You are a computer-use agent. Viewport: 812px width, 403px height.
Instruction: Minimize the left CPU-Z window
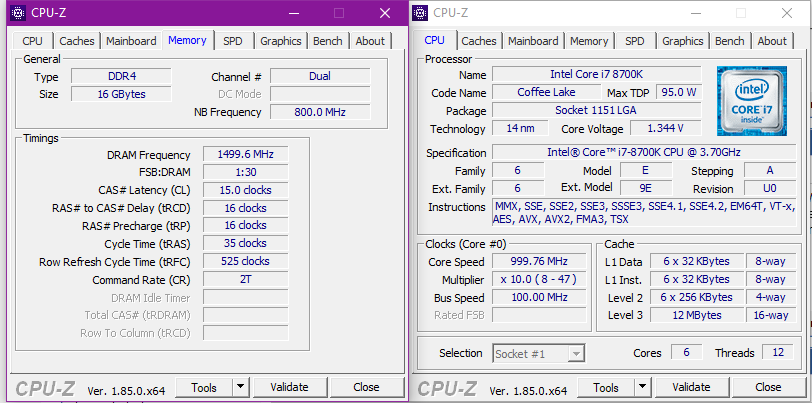pyautogui.click(x=294, y=13)
